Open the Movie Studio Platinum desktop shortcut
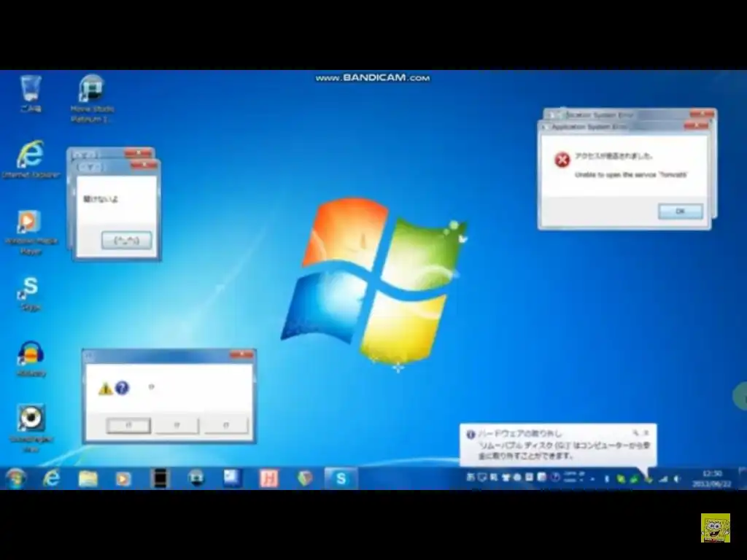 92,98
